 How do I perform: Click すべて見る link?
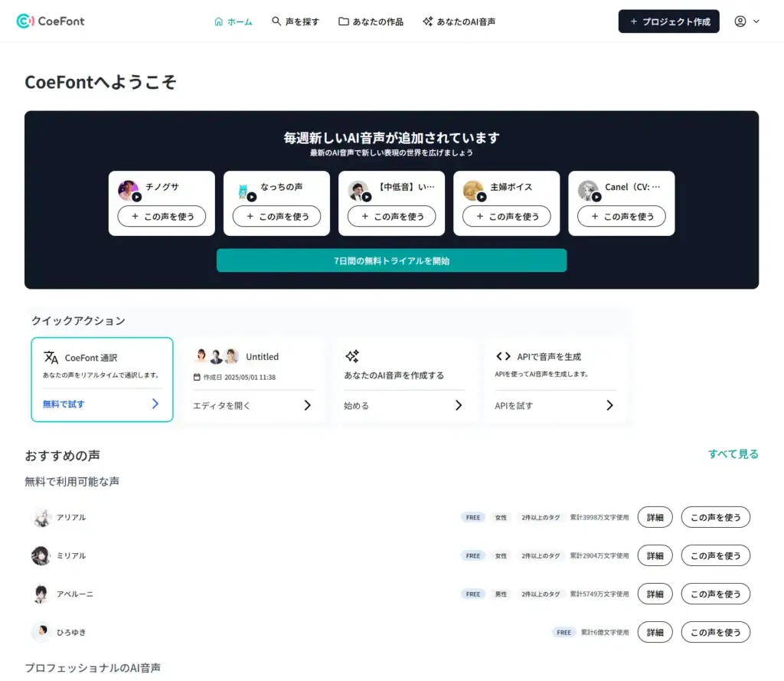coord(733,453)
